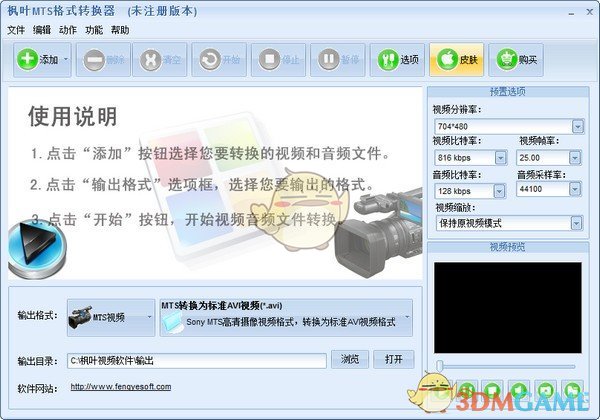Click the preview stop control button
Image resolution: width=600 pixels, height=420 pixels.
[x=492, y=391]
